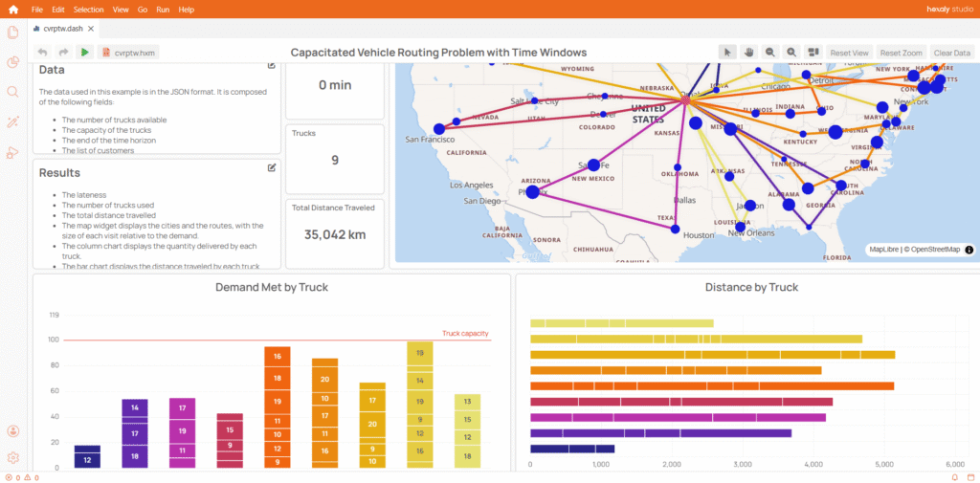Open the Search sidebar icon
Image resolution: width=980 pixels, height=483 pixels.
[x=13, y=92]
